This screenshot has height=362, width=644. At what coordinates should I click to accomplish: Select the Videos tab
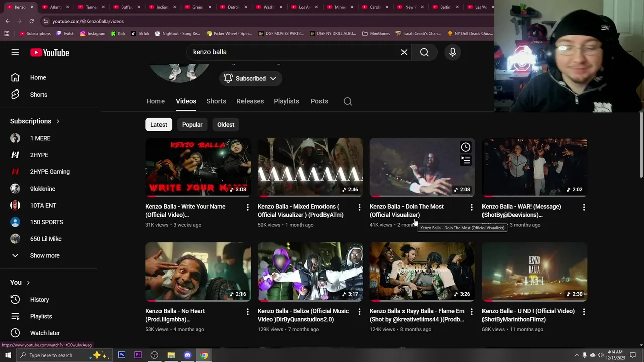pos(186,101)
